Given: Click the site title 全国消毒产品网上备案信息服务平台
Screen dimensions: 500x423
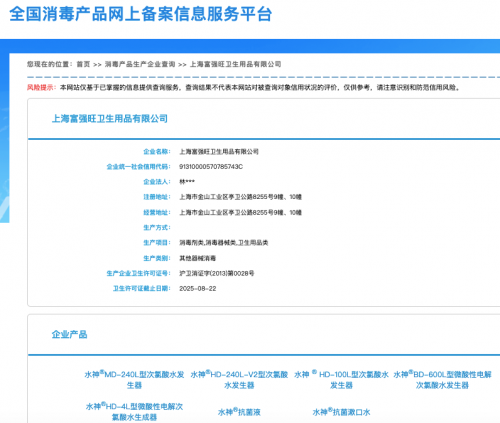Looking at the screenshot, I should [141, 14].
